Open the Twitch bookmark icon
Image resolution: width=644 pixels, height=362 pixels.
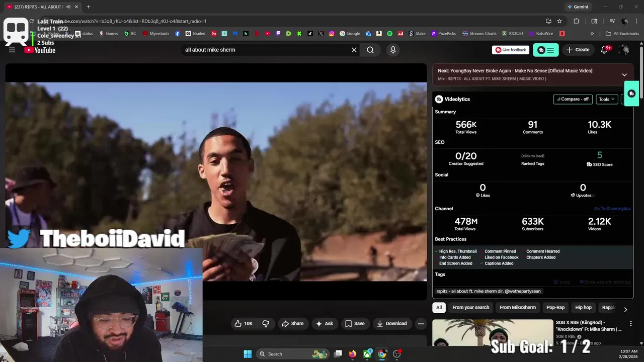tap(278, 34)
